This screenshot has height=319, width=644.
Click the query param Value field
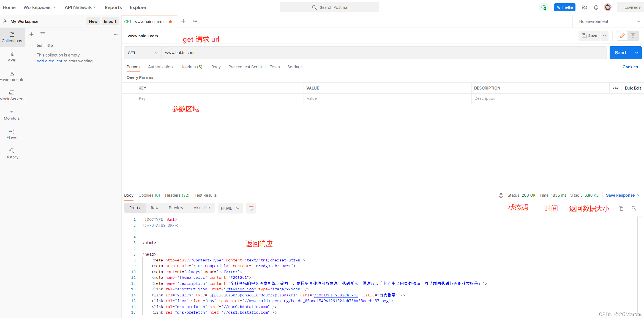pos(388,99)
